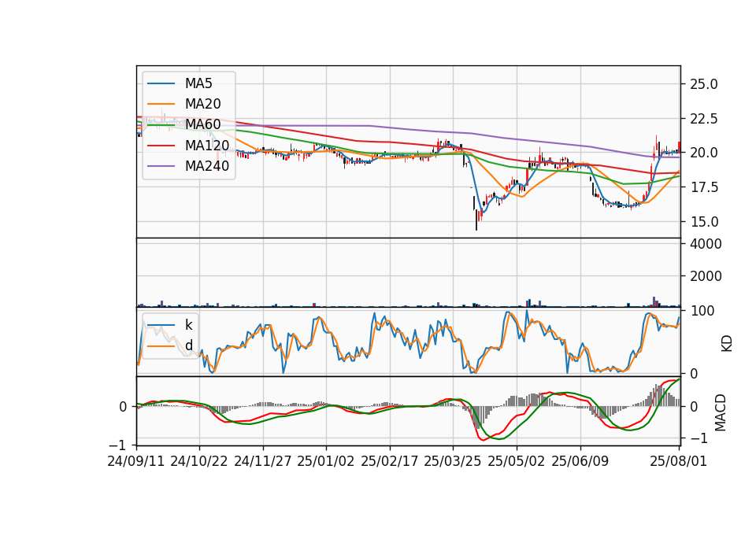Click the 22.5 price axis tick
The height and width of the screenshot is (543, 756).
pyautogui.click(x=704, y=119)
